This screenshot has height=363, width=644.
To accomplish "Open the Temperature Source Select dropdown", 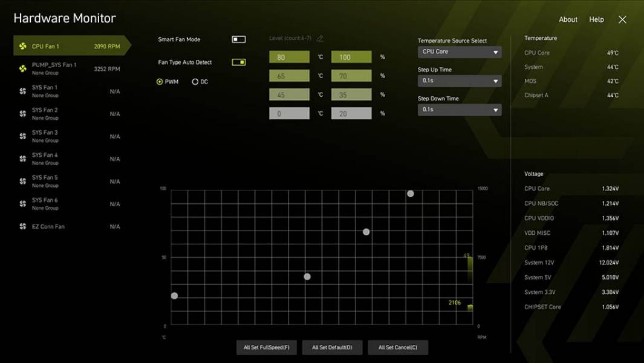I will point(459,52).
